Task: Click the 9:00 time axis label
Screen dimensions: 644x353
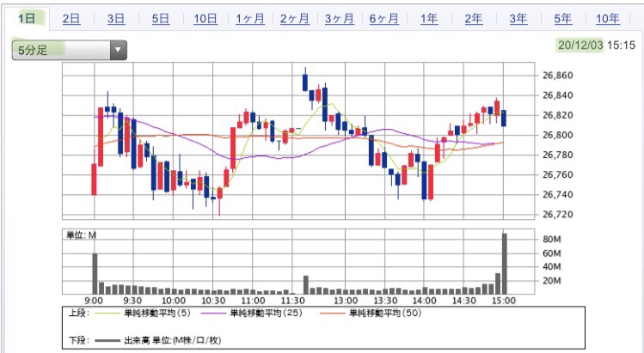Action: click(94, 301)
